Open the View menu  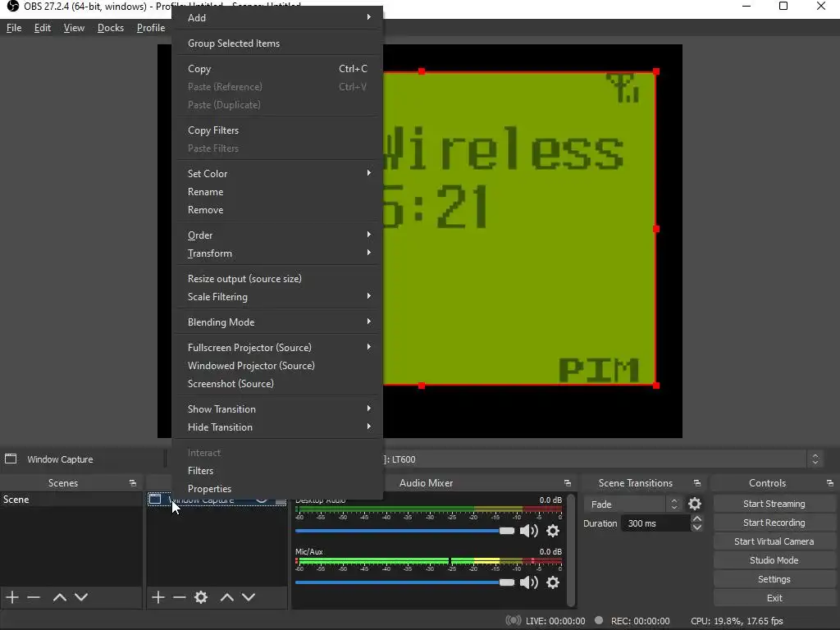click(74, 28)
